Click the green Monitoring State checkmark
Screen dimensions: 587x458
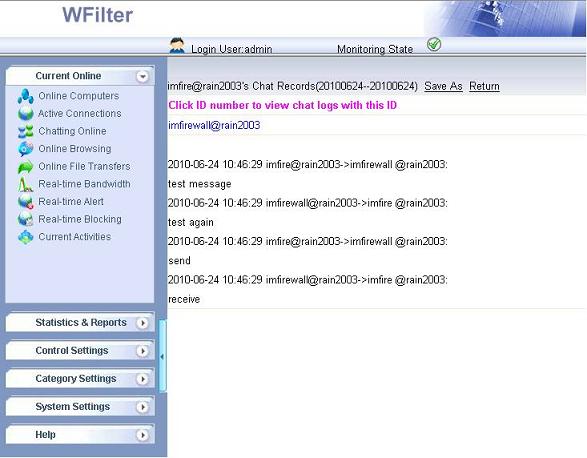tap(434, 45)
